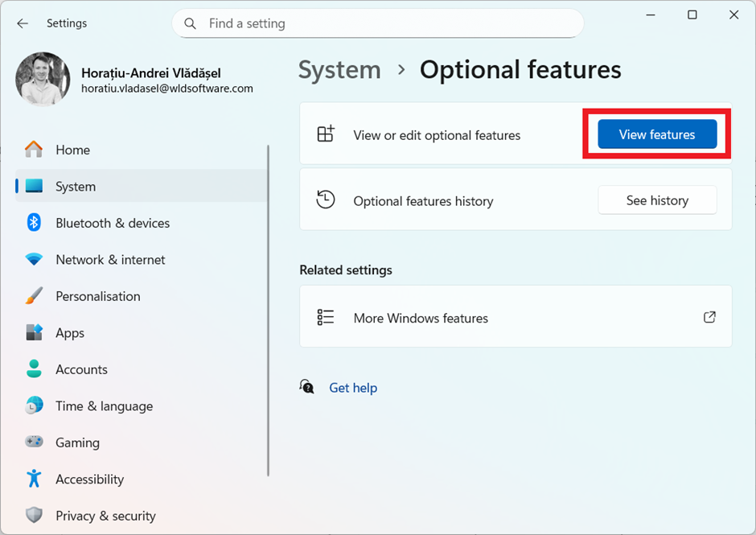Select the Accounts person icon
Viewport: 756px width, 535px height.
(x=33, y=369)
